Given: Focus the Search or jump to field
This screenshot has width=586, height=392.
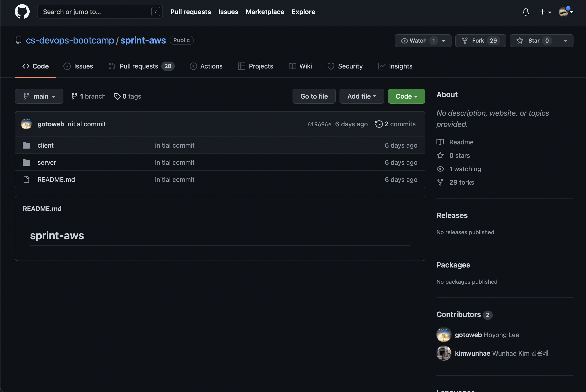Looking at the screenshot, I should pos(100,12).
